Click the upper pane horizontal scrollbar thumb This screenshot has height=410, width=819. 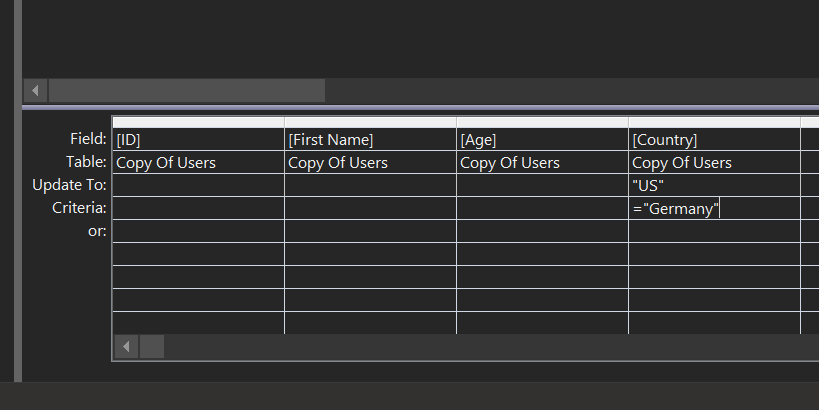click(187, 91)
